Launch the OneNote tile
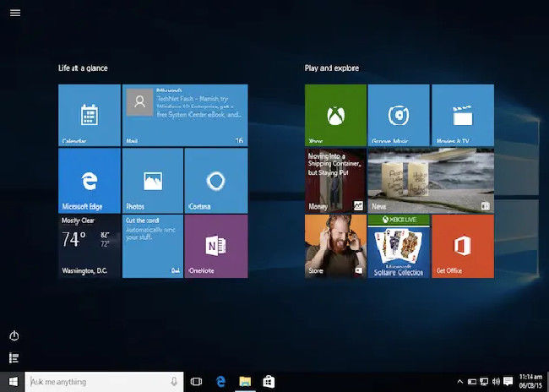Screen dimensions: 549x392 pyautogui.click(x=215, y=246)
